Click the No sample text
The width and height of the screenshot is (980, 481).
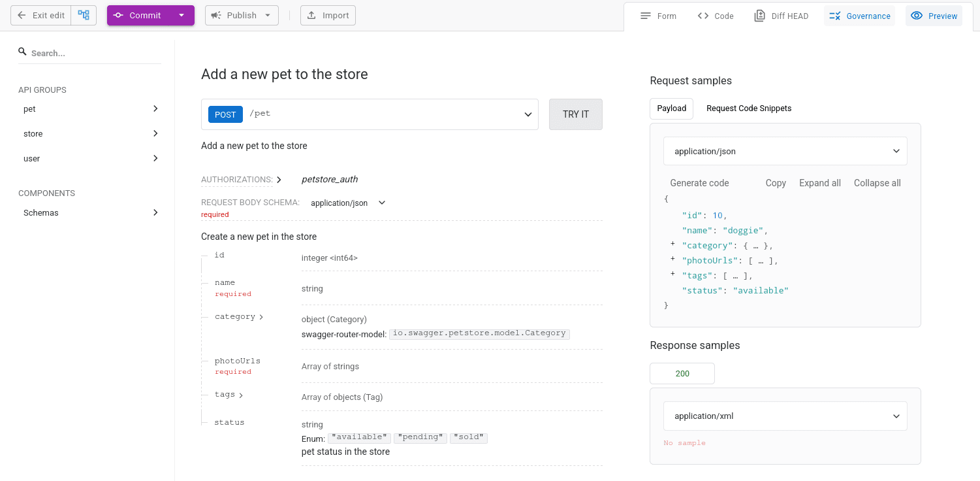tap(684, 443)
